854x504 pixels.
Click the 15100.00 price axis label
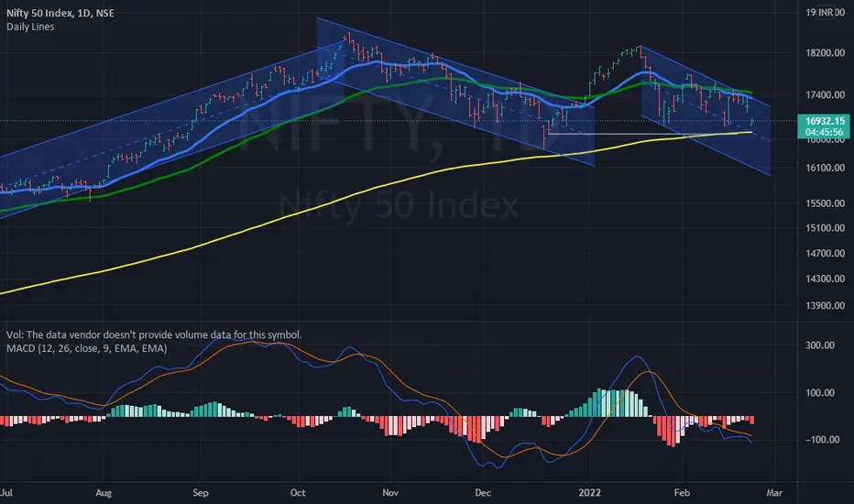pyautogui.click(x=825, y=228)
